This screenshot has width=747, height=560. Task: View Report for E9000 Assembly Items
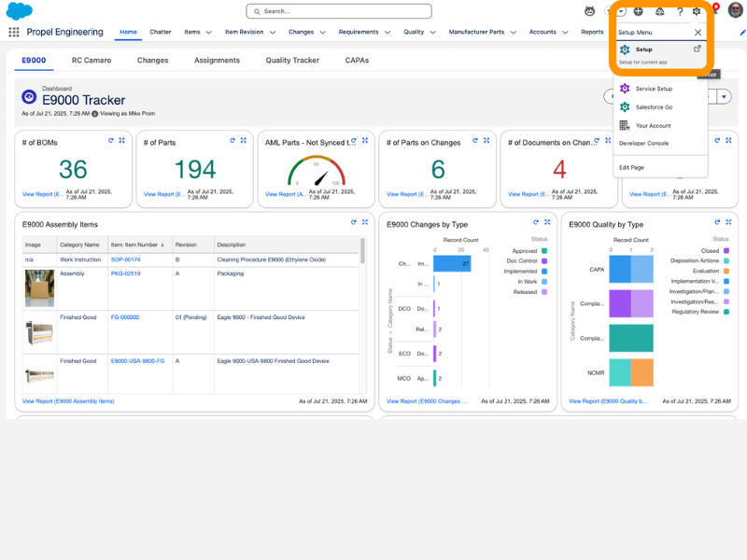tap(68, 401)
